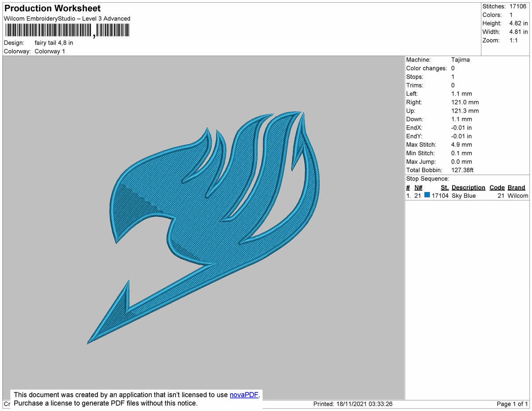532x411 pixels.
Task: Select the Right value '121.0 mm'
Action: (x=465, y=102)
